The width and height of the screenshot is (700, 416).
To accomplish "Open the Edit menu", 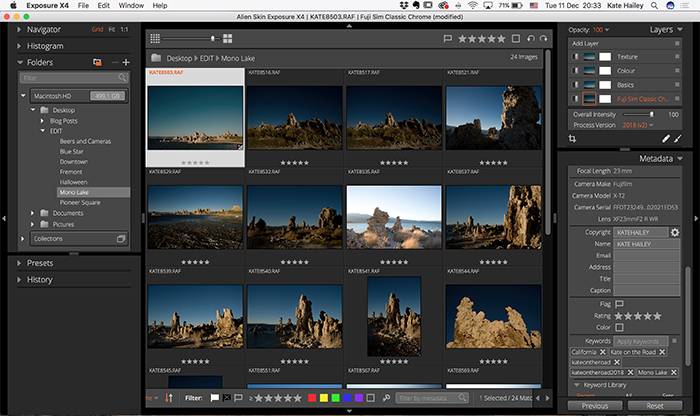I will [x=104, y=5].
